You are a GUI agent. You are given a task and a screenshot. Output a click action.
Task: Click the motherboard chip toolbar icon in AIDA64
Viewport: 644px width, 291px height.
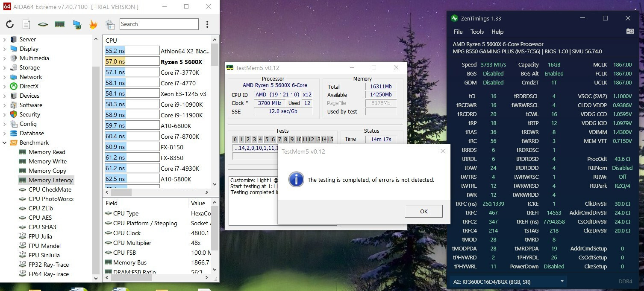click(43, 24)
